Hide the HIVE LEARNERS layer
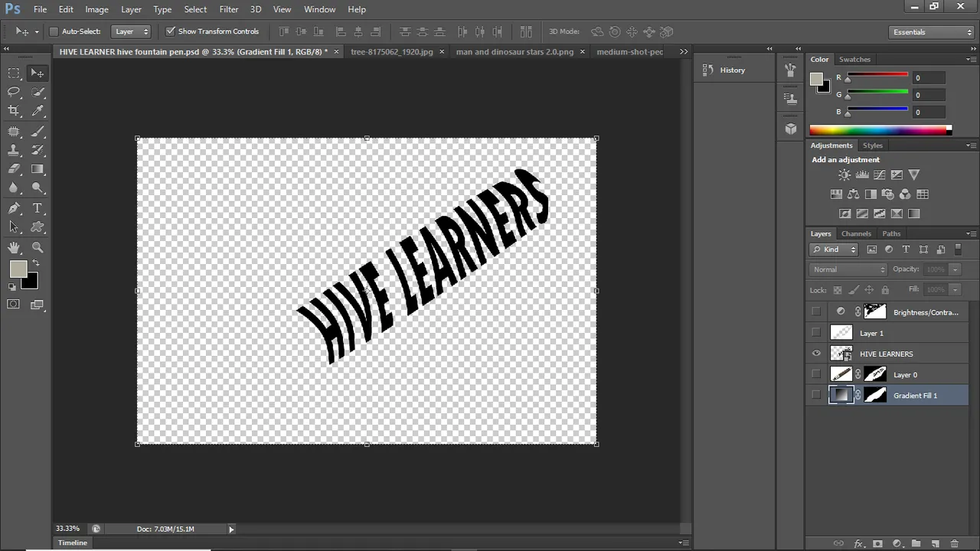Screen dimensions: 980x551 [816, 354]
